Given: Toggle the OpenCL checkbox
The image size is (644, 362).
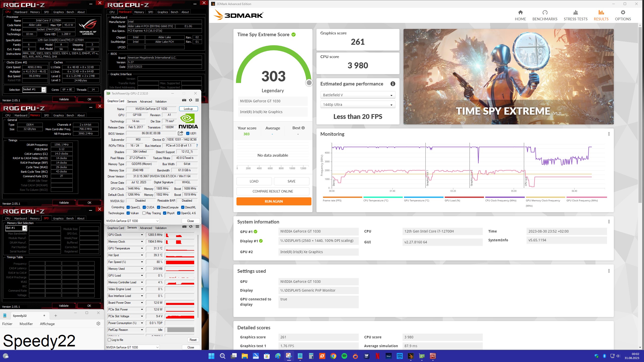Looking at the screenshot, I should 128,207.
